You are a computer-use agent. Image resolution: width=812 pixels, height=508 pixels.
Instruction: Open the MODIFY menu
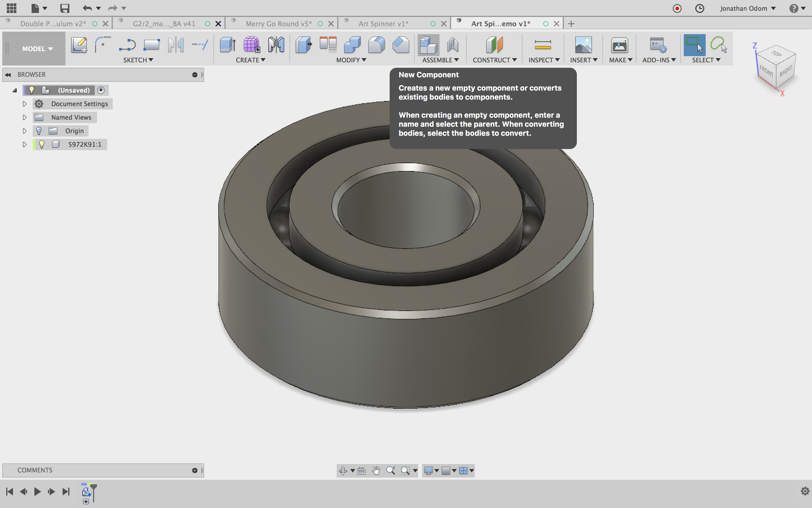351,60
